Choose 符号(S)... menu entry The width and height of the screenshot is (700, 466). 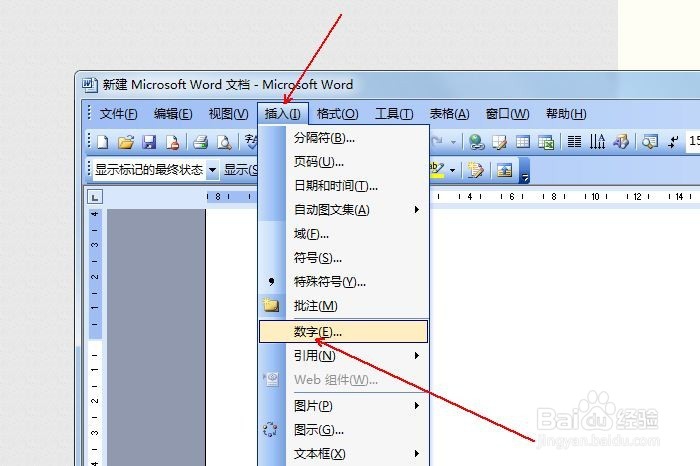(x=343, y=258)
